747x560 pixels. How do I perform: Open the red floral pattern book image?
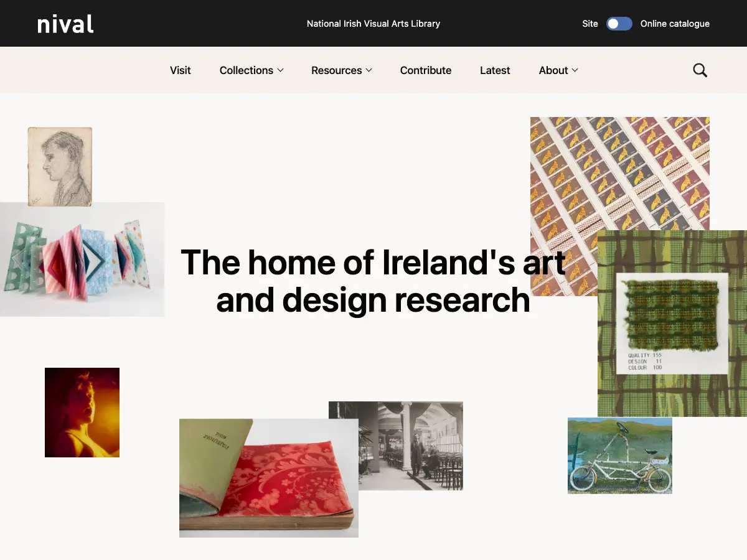pyautogui.click(x=269, y=478)
